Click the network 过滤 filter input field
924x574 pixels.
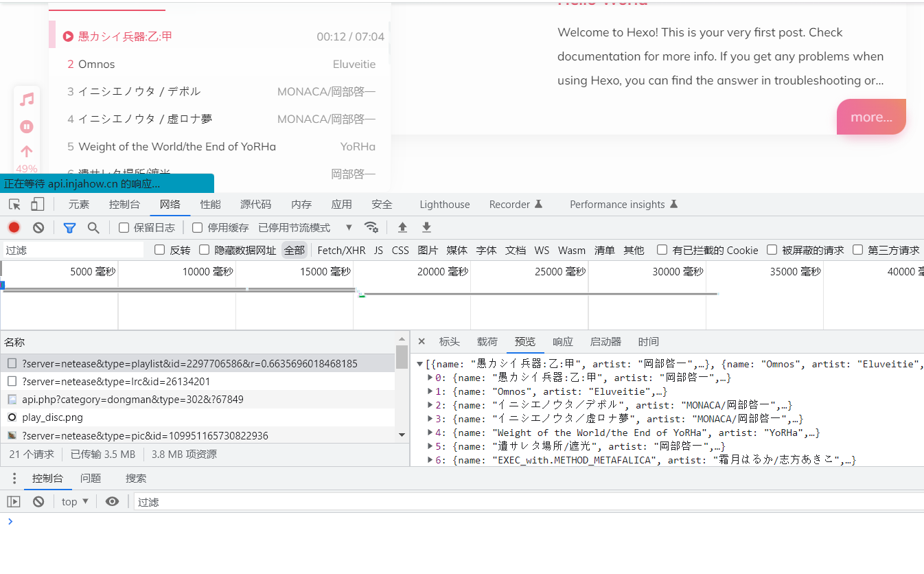pyautogui.click(x=72, y=251)
